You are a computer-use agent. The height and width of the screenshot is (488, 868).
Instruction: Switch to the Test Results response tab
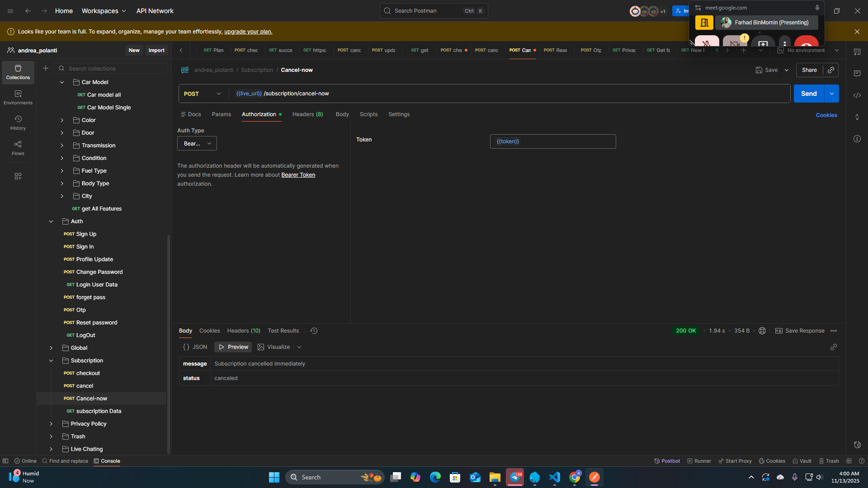[283, 331]
